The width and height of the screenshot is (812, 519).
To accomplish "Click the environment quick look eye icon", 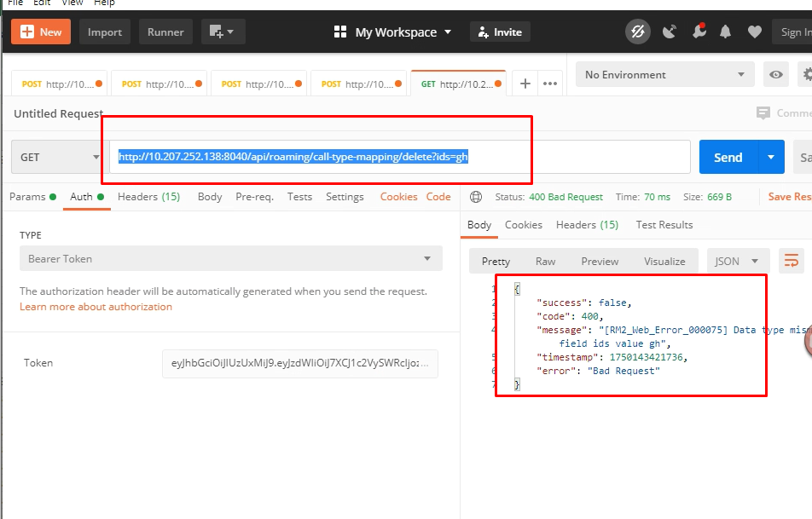I will [776, 75].
